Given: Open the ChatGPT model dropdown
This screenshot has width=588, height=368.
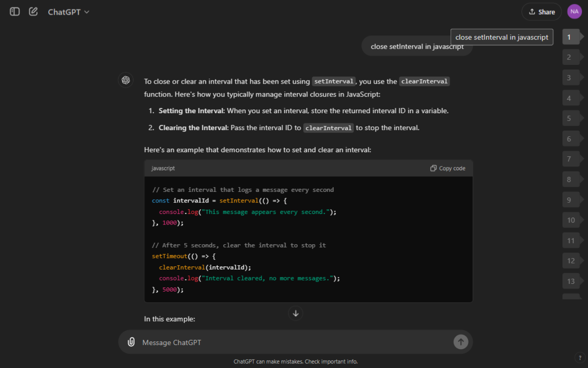Looking at the screenshot, I should pos(68,12).
